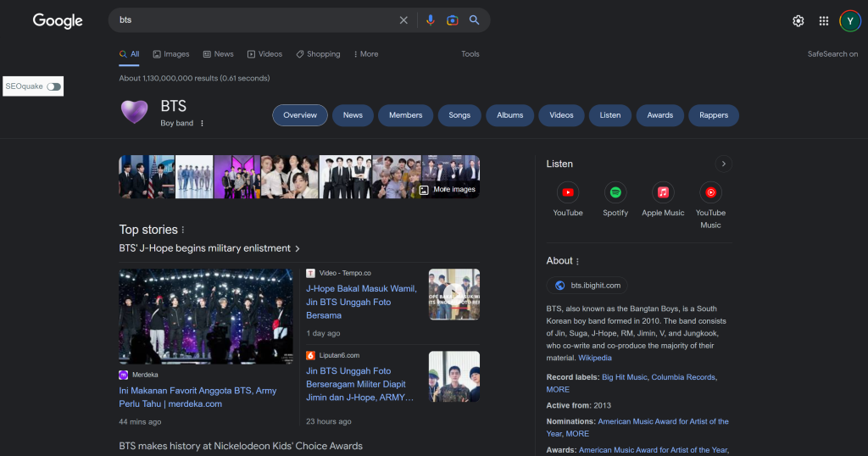868x456 pixels.
Task: Select the Awards chip
Action: pyautogui.click(x=659, y=115)
